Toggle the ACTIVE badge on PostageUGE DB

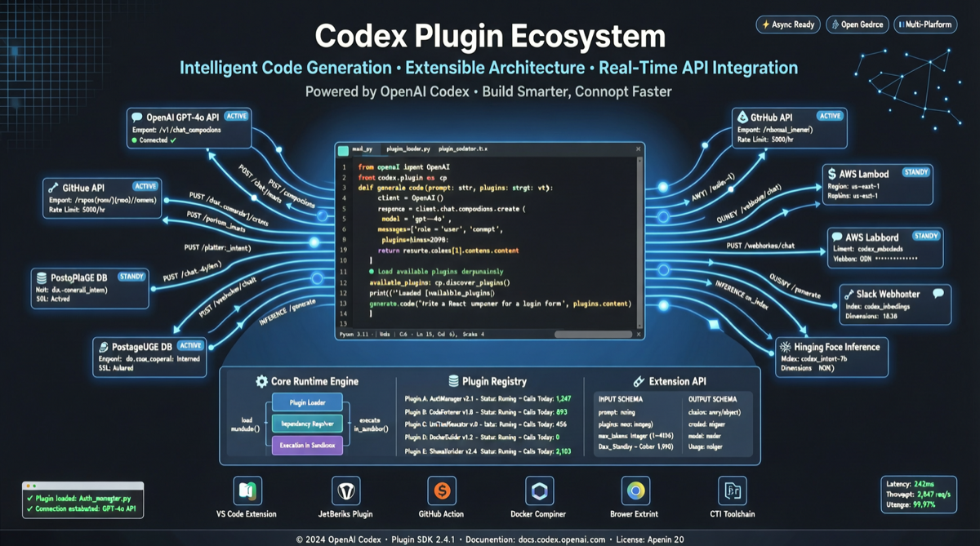pos(190,345)
